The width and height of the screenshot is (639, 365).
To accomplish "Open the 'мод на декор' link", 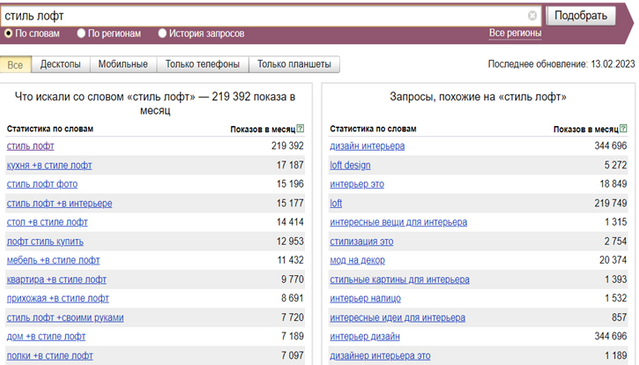I will (x=357, y=260).
